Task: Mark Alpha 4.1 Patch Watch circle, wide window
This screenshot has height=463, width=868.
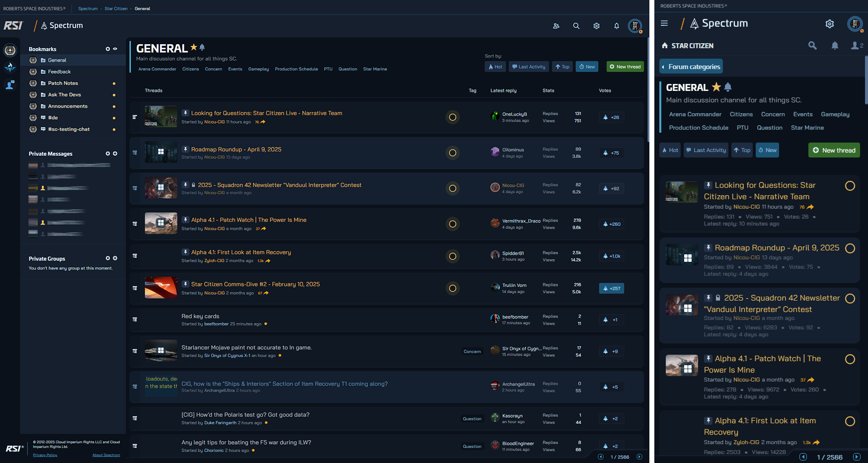Action: tap(453, 224)
